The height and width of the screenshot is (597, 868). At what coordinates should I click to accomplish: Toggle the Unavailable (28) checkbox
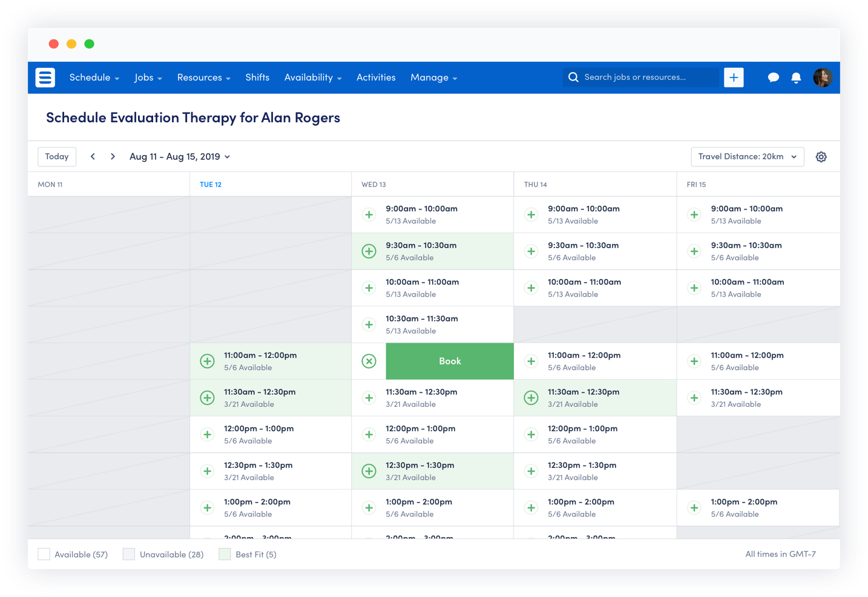click(128, 553)
